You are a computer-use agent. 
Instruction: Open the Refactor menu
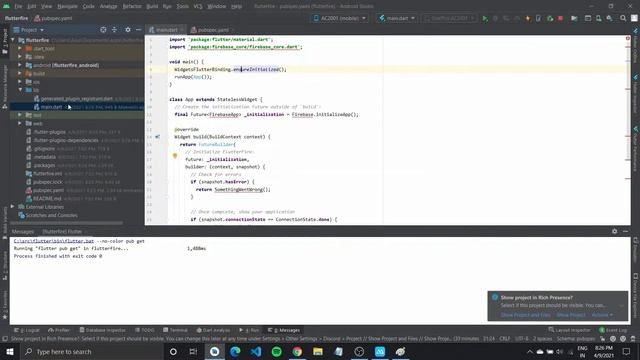coord(132,6)
